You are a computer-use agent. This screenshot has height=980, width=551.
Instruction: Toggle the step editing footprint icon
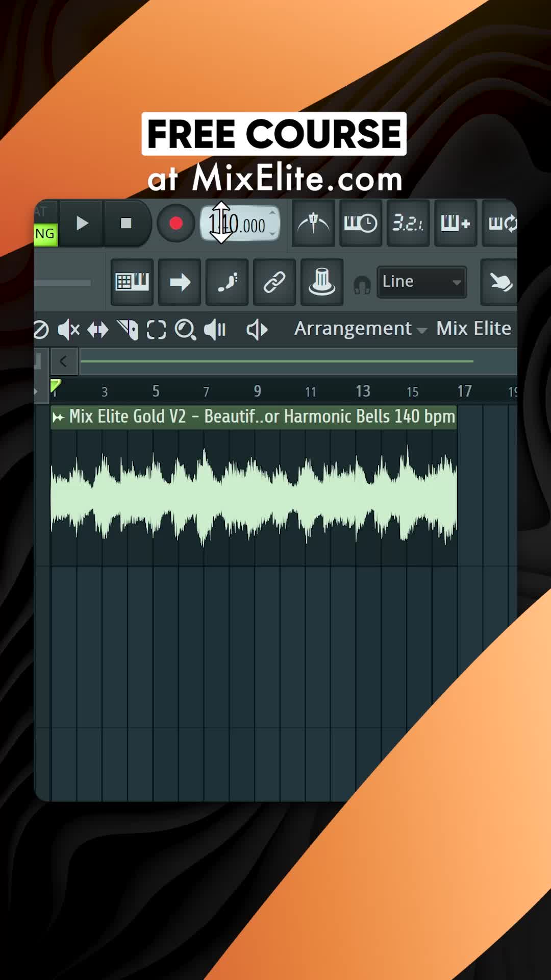pos(227,282)
